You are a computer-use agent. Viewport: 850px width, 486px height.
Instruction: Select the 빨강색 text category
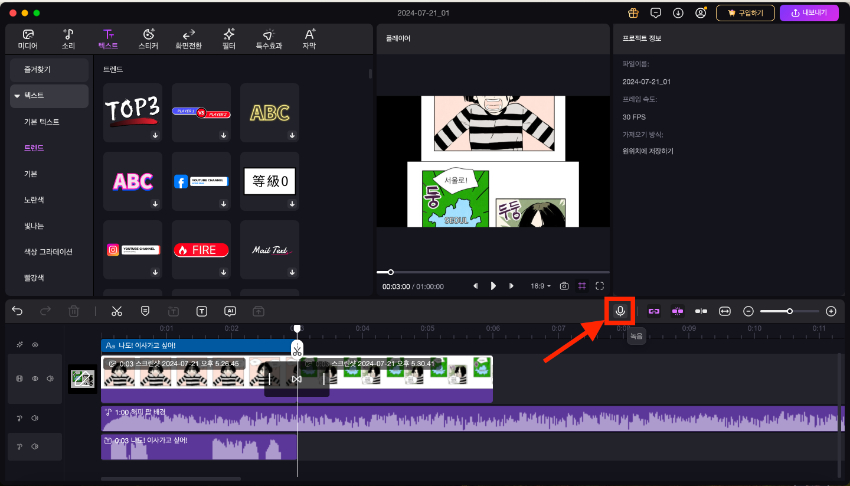(x=34, y=278)
